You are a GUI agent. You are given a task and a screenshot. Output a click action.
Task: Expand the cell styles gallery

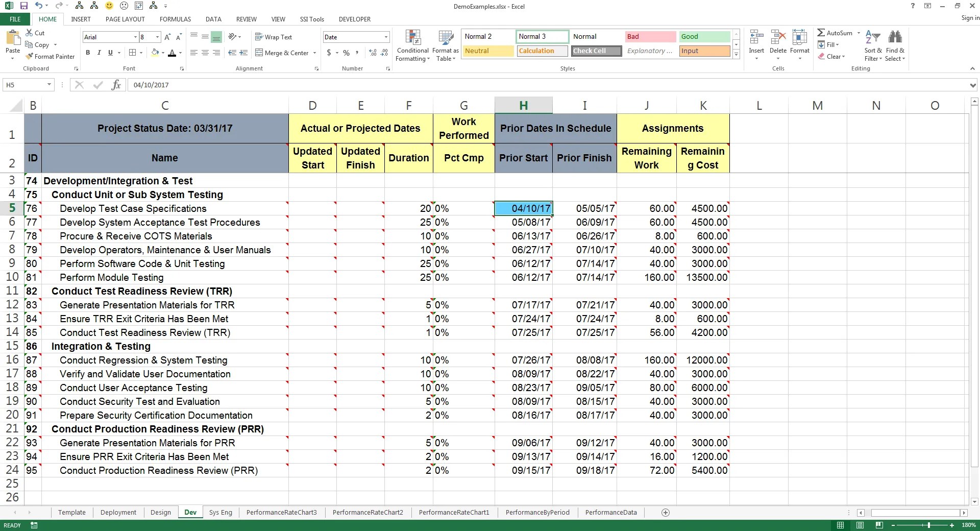tap(736, 54)
